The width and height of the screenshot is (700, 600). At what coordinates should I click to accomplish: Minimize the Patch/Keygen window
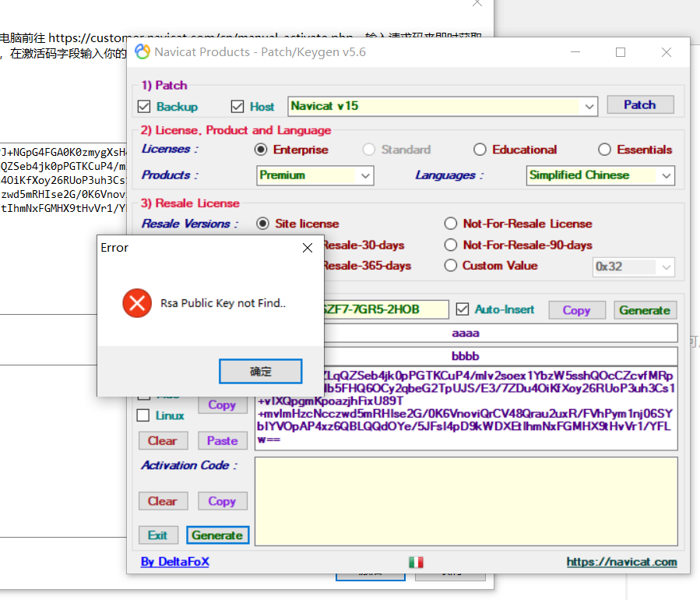(x=575, y=52)
